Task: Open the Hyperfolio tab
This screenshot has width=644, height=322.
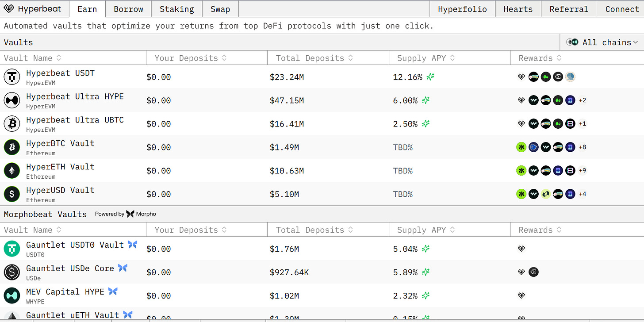Action: [462, 9]
